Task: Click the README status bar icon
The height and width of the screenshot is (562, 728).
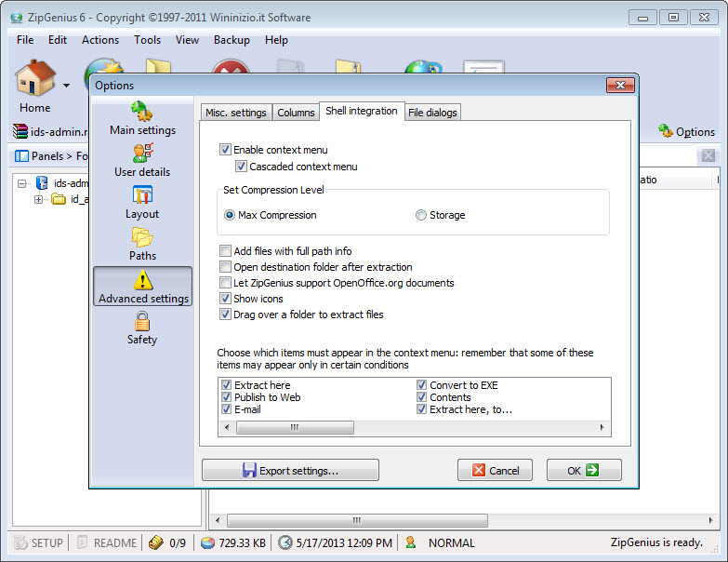Action: coord(82,542)
